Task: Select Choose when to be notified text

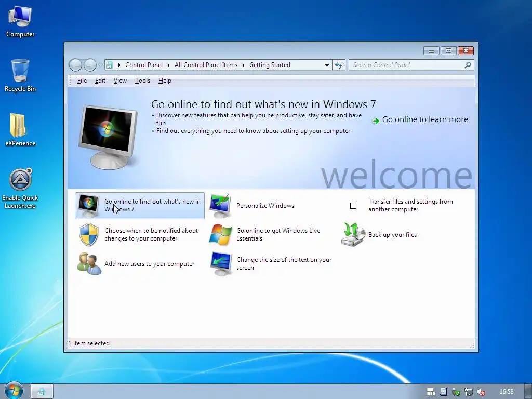Action: pyautogui.click(x=151, y=234)
